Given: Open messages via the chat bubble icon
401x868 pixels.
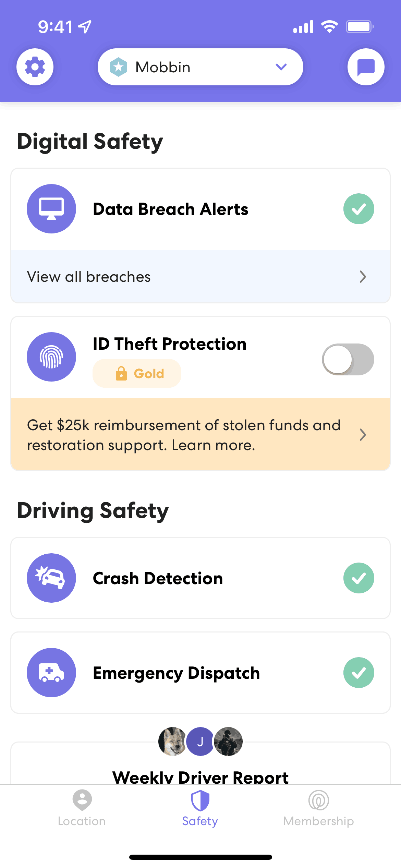Looking at the screenshot, I should (x=366, y=67).
